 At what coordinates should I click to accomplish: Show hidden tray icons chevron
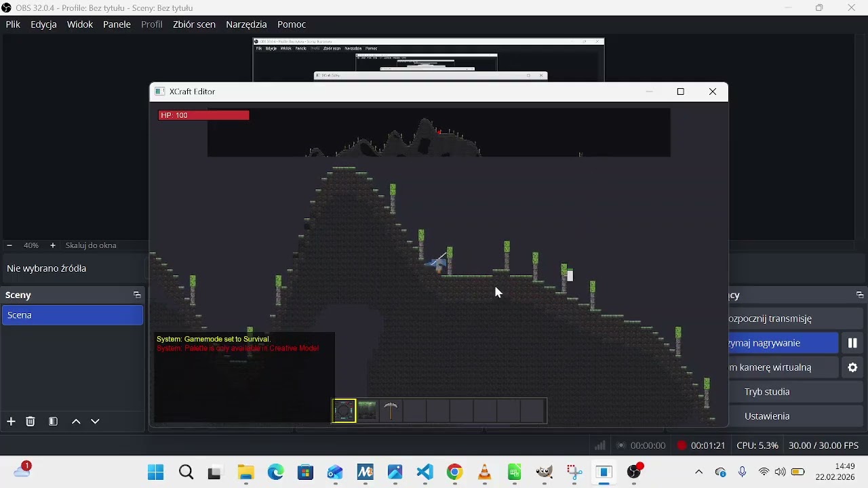tap(698, 472)
